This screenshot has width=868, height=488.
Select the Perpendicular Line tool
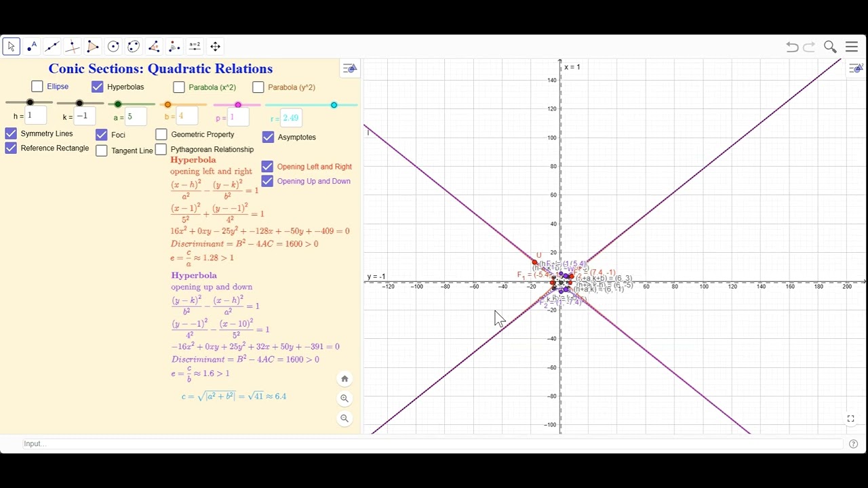click(x=73, y=46)
